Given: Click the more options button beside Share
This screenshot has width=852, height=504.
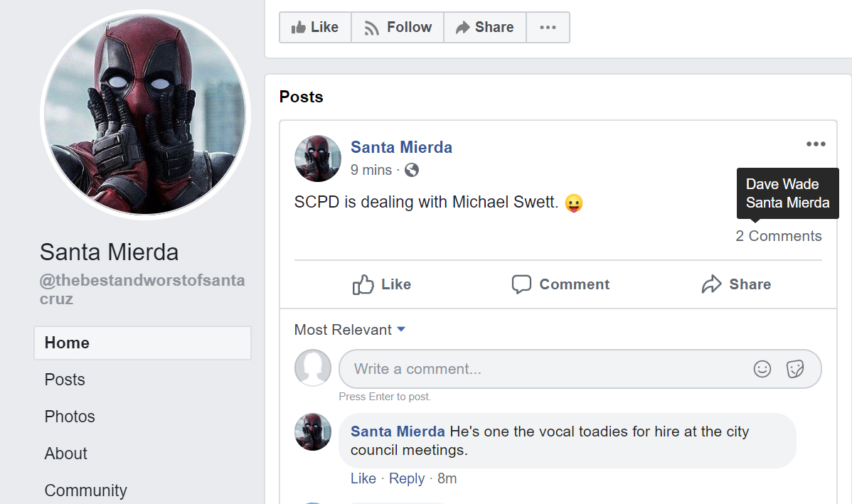Looking at the screenshot, I should [x=548, y=27].
